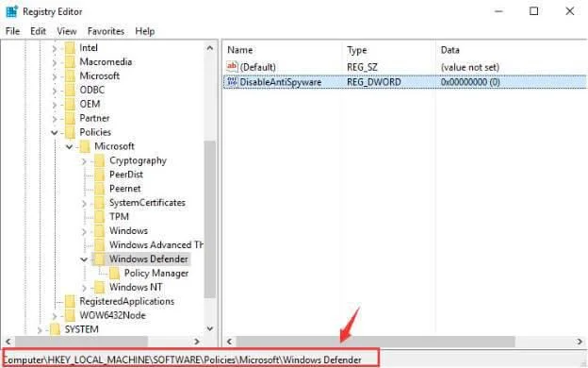Click the SystemCertificates folder icon
This screenshot has height=368, width=588.
click(99, 203)
